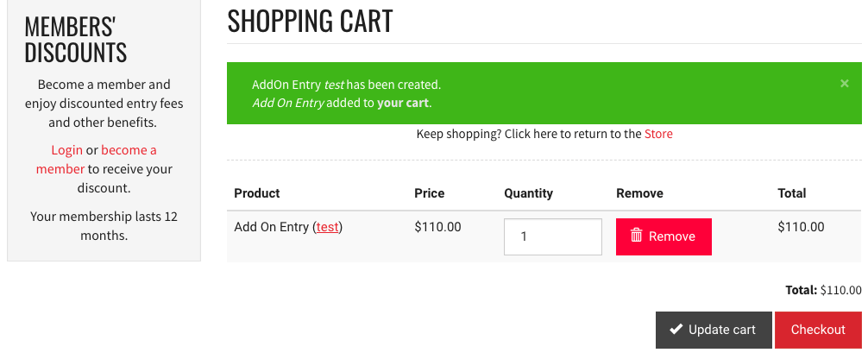Screen dimensions: 868x359
Task: Click the trash can icon in the Remove button
Action: (x=637, y=236)
